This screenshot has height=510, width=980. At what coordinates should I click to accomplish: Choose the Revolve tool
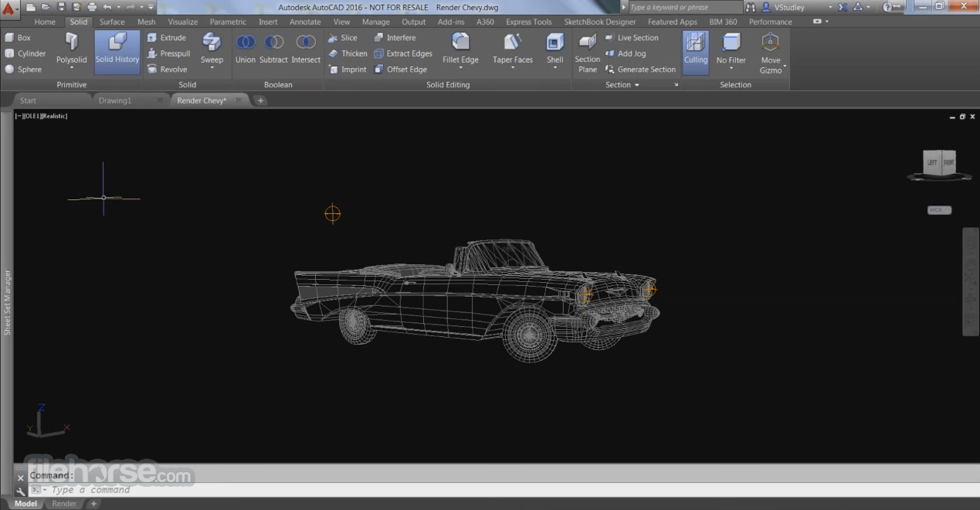167,69
